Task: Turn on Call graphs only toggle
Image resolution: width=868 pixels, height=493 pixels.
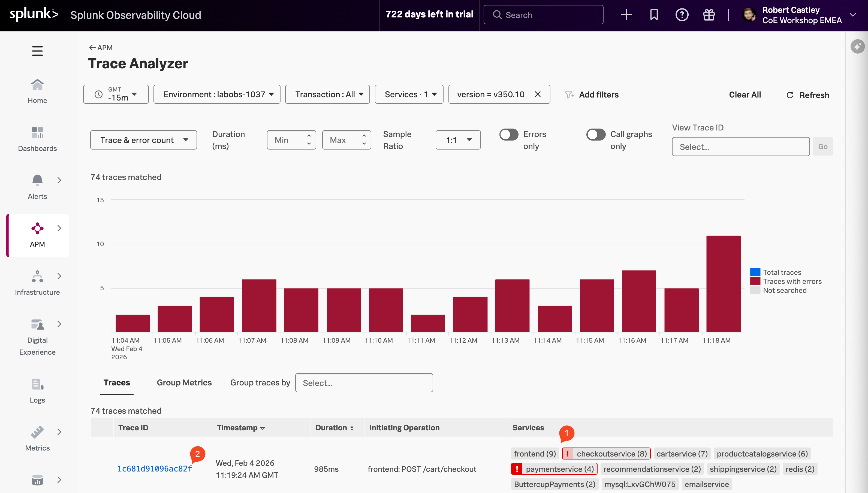Action: tap(596, 135)
